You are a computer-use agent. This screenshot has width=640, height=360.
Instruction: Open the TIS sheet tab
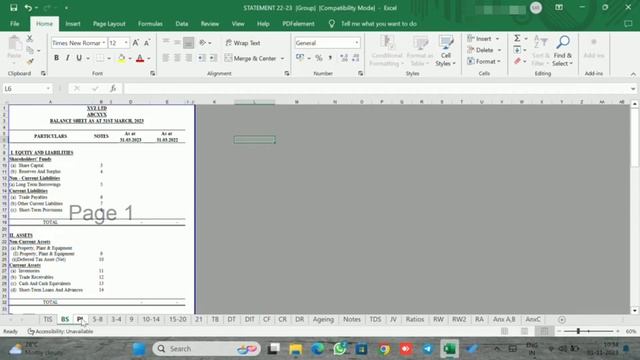[x=48, y=319]
